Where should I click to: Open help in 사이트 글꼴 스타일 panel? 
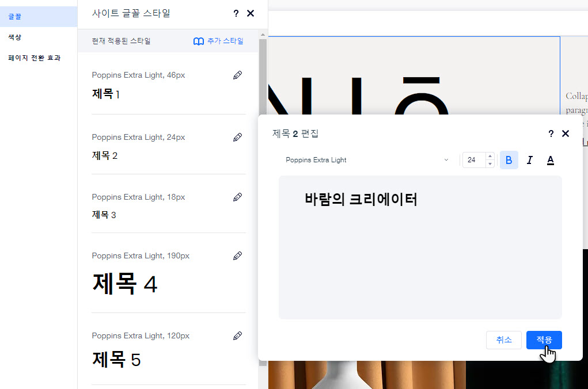coord(236,13)
